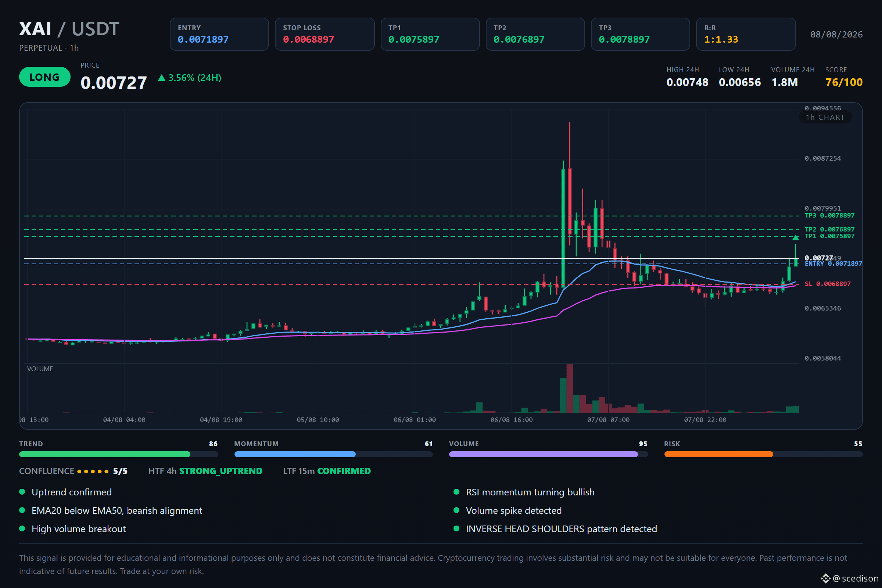Image resolution: width=882 pixels, height=588 pixels.
Task: Click the x-axis label "06/08 16:00"
Action: point(512,420)
